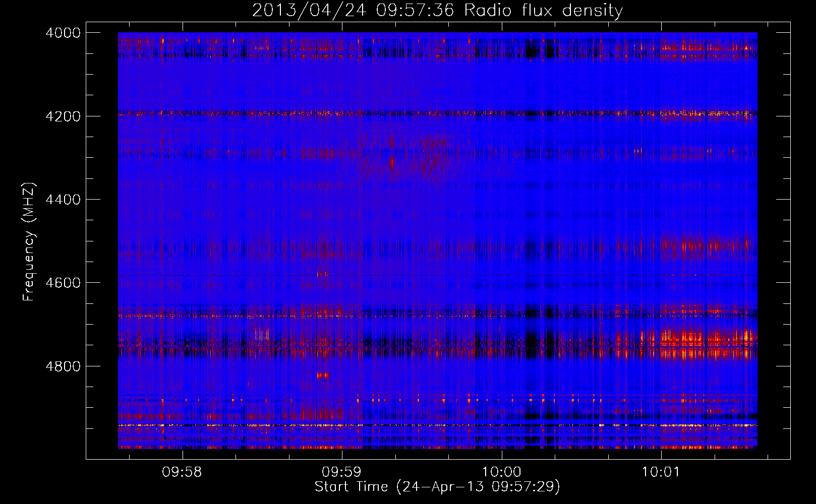Click the 10:01 time axis label
This screenshot has height=504, width=816.
click(661, 472)
